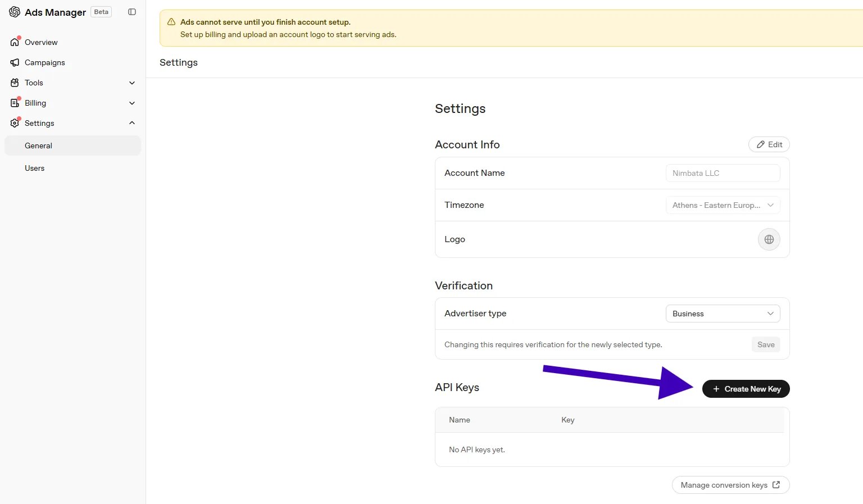Viewport: 863px width, 504px height.
Task: Click the Overview home icon
Action: [15, 42]
